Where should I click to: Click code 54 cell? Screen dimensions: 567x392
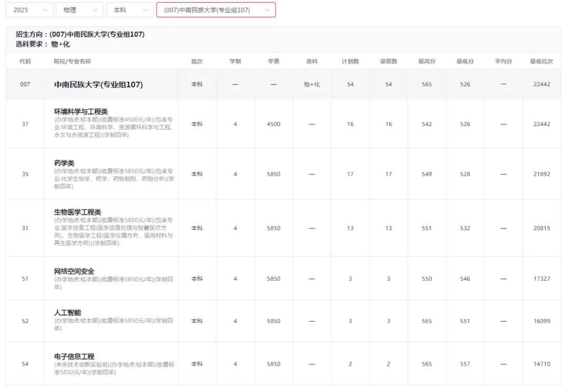[25, 364]
